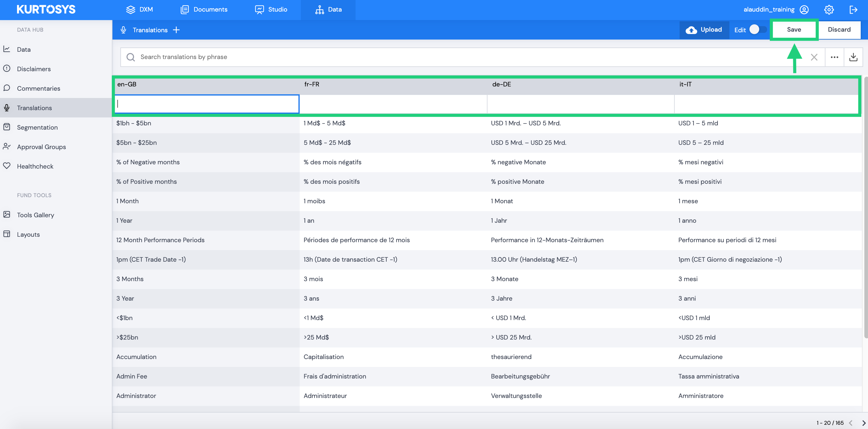
Task: Click the Segmentation icon in sidebar
Action: coord(7,127)
